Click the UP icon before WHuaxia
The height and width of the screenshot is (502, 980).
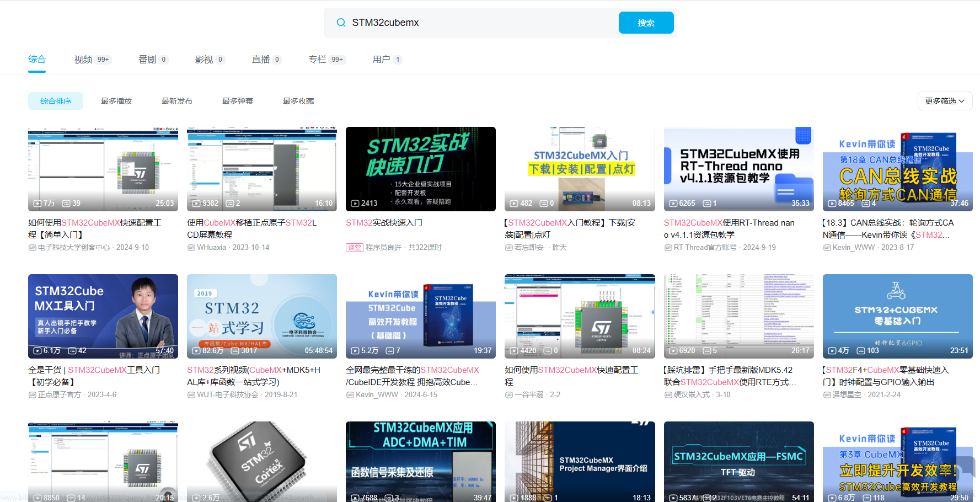(x=191, y=248)
